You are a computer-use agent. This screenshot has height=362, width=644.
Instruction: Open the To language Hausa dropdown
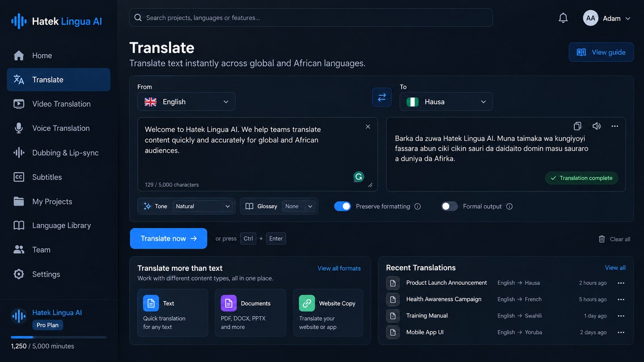click(x=446, y=102)
